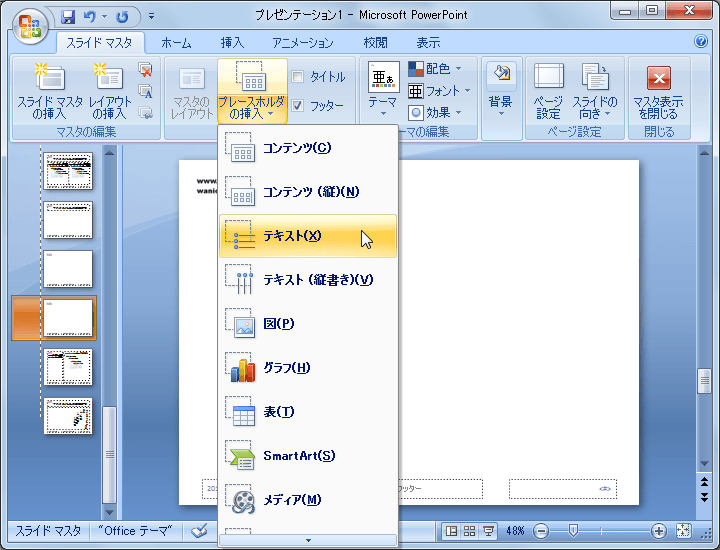The width and height of the screenshot is (720, 550).
Task: Click the delete slide icon
Action: point(146,70)
